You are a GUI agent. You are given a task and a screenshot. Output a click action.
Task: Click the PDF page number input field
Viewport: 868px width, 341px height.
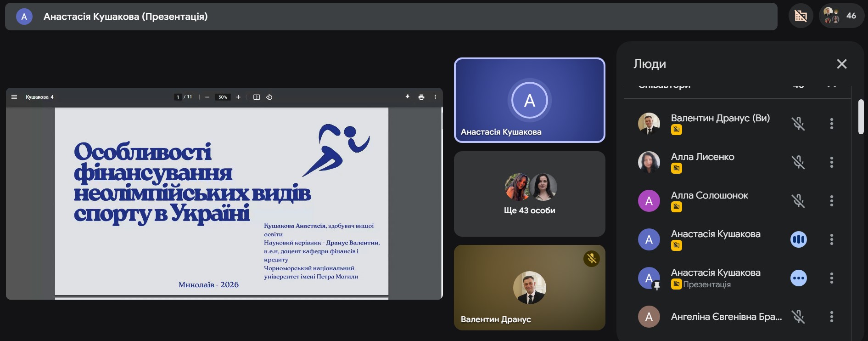click(178, 97)
